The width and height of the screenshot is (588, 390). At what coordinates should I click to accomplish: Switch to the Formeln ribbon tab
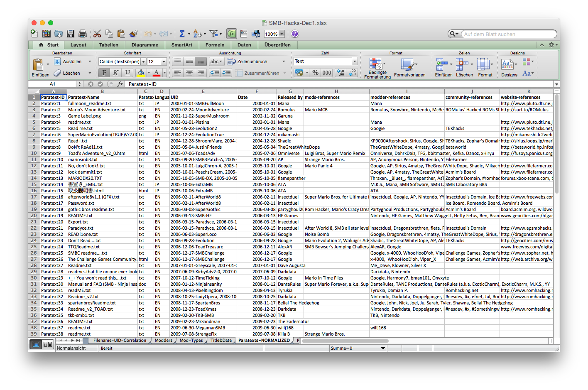215,45
